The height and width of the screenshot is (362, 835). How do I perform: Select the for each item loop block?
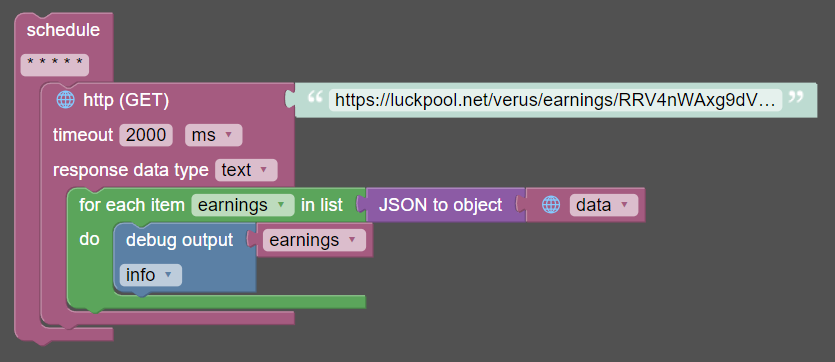point(132,205)
